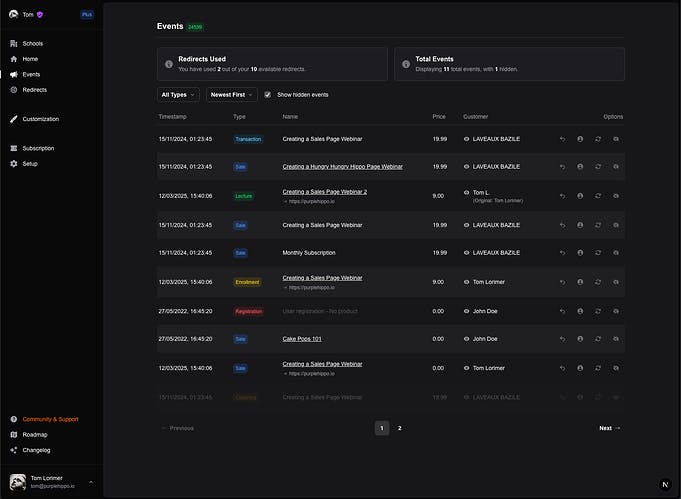Click the resync icon in the Lecture row
The image size is (681, 499).
tap(598, 196)
